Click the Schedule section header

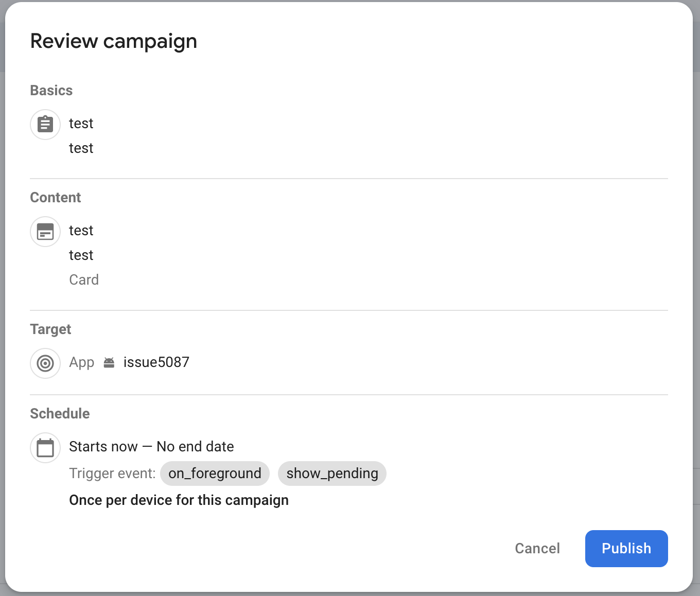60,413
